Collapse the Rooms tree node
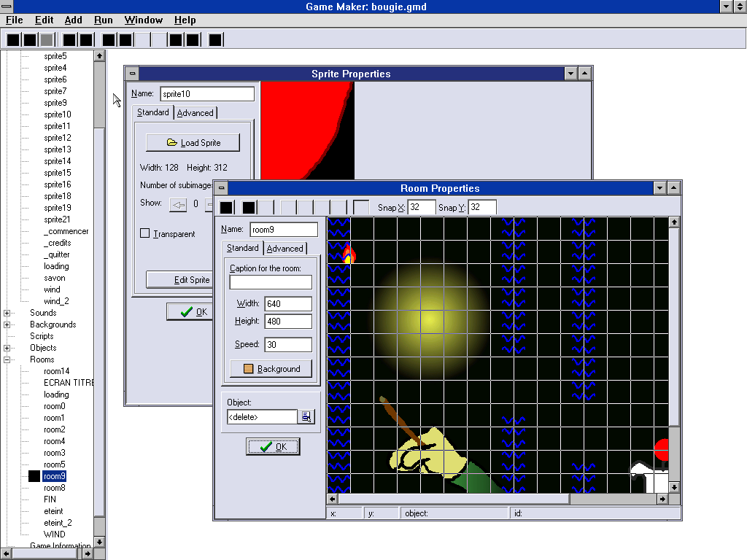The width and height of the screenshot is (747, 560). 7,359
